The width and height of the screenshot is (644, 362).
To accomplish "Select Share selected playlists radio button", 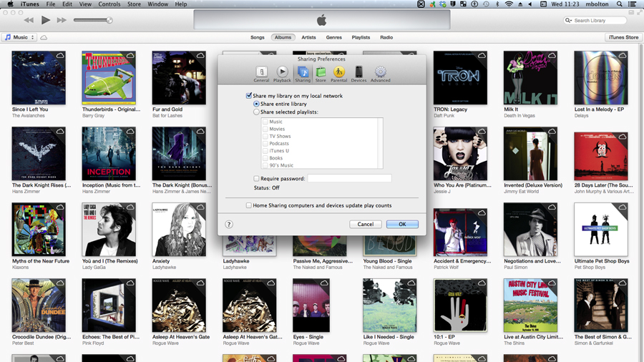I will click(256, 112).
